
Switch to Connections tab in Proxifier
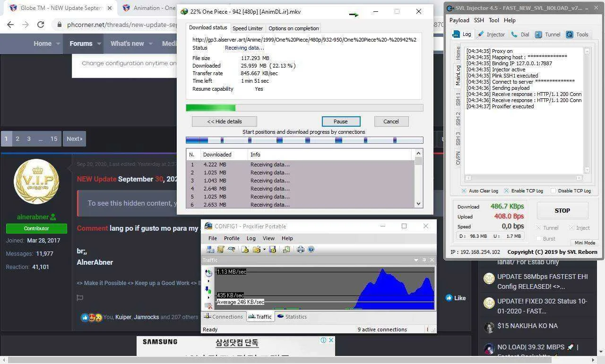click(224, 317)
